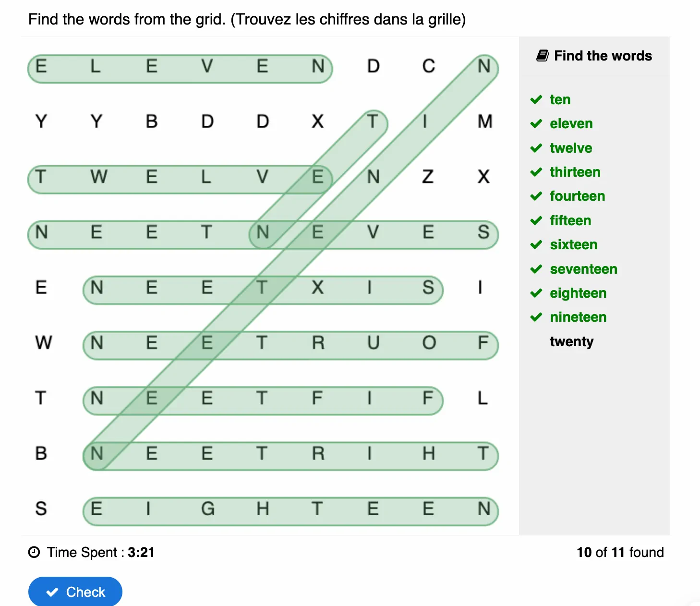Viewport: 700px width, 606px height.
Task: Click letter C in the top row
Action: pyautogui.click(x=428, y=66)
